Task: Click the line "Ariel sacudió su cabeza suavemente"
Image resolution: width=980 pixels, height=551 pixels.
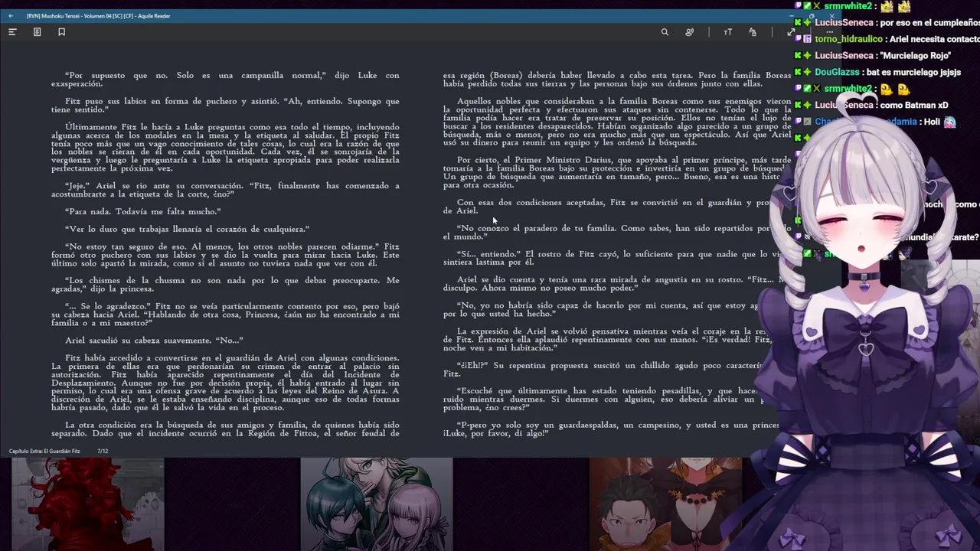Action: pos(154,341)
